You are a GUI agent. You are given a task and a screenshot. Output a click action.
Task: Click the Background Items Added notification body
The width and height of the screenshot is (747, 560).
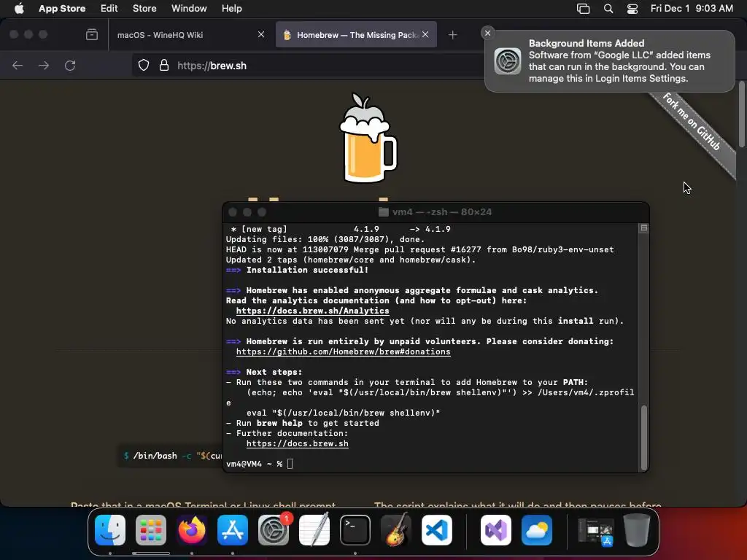610,61
